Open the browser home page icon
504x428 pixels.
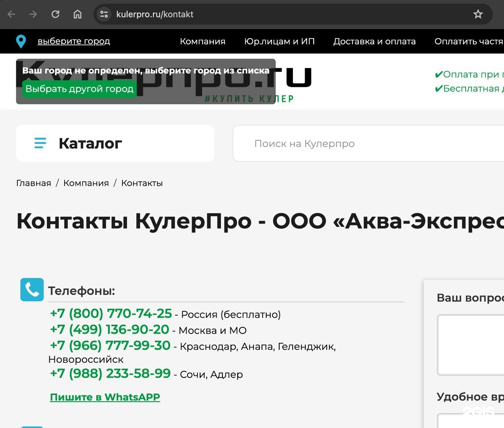click(x=78, y=15)
